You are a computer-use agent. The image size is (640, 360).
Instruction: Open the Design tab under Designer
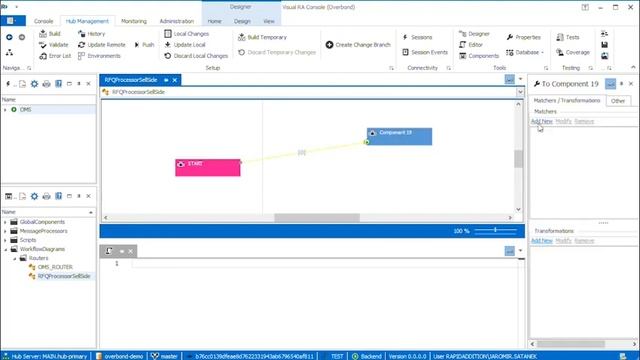[x=242, y=21]
